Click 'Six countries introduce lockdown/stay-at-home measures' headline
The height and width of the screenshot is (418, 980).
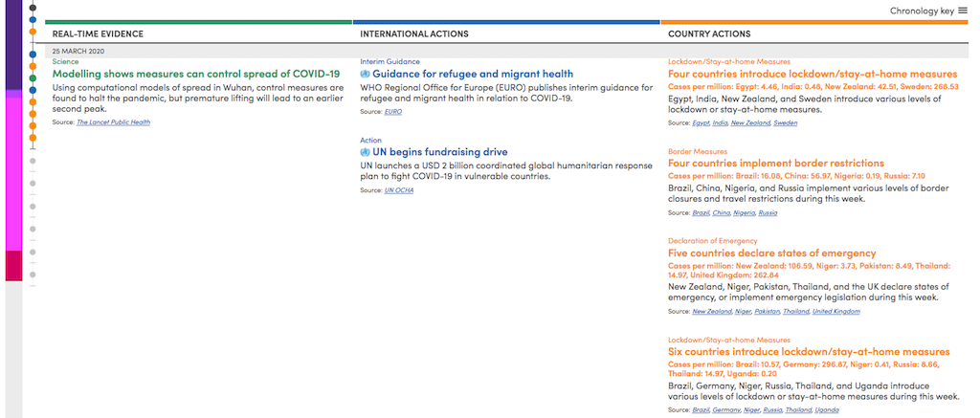tap(809, 352)
